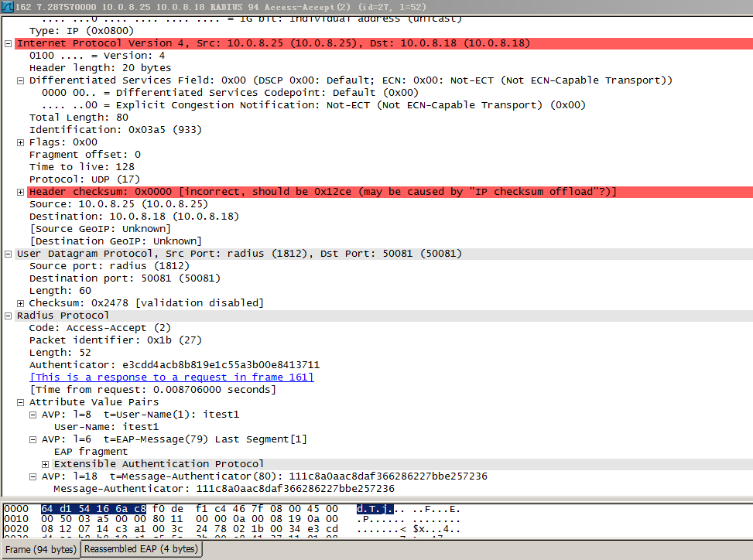Switch to the Frame (94 bytes) tab
This screenshot has height=560, width=753.
pos(40,549)
